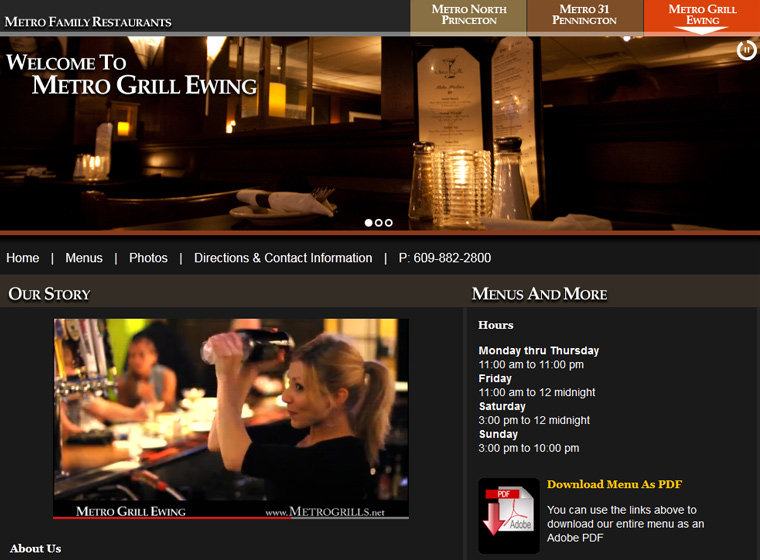Screen dimensions: 760x560
Task: Click the Our Story section heading
Action: 49,294
